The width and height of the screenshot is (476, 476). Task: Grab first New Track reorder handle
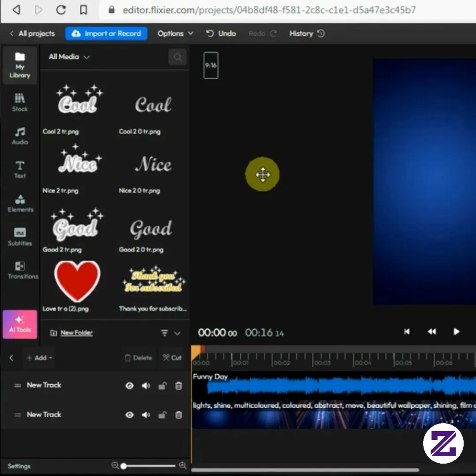coord(18,386)
